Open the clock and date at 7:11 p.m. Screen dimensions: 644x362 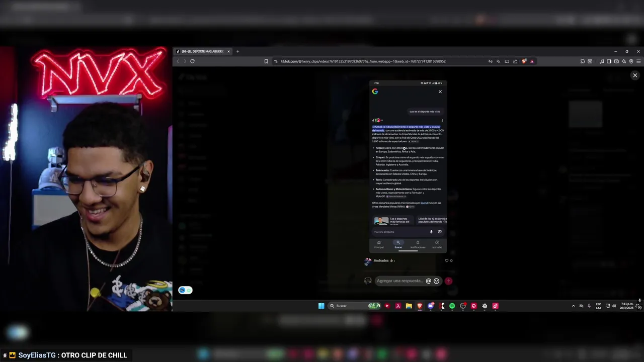627,306
